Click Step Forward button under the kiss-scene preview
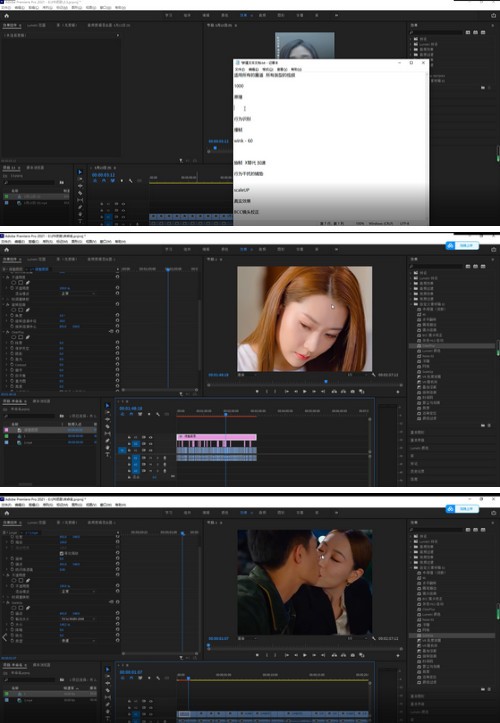This screenshot has height=723, width=500. tap(314, 655)
